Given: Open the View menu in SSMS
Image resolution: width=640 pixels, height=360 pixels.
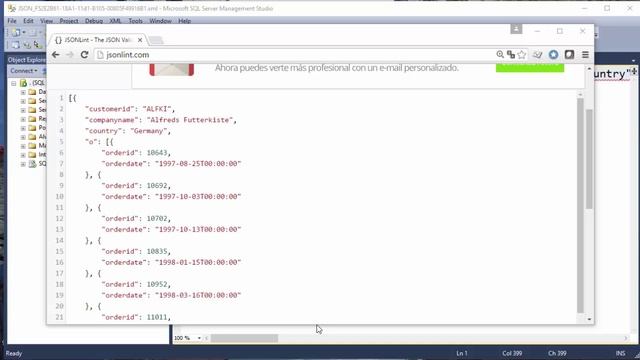Looking at the screenshot, I should [x=46, y=21].
